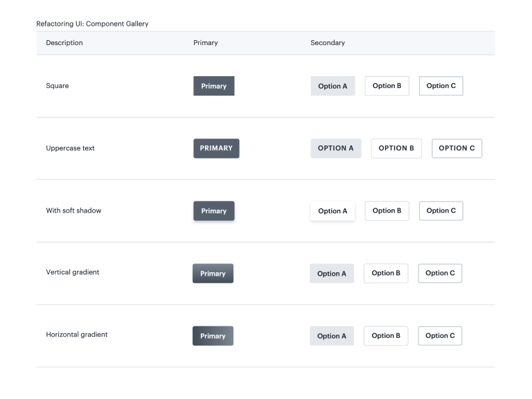
Task: Select Option A in Horizontal gradient row
Action: (331, 336)
